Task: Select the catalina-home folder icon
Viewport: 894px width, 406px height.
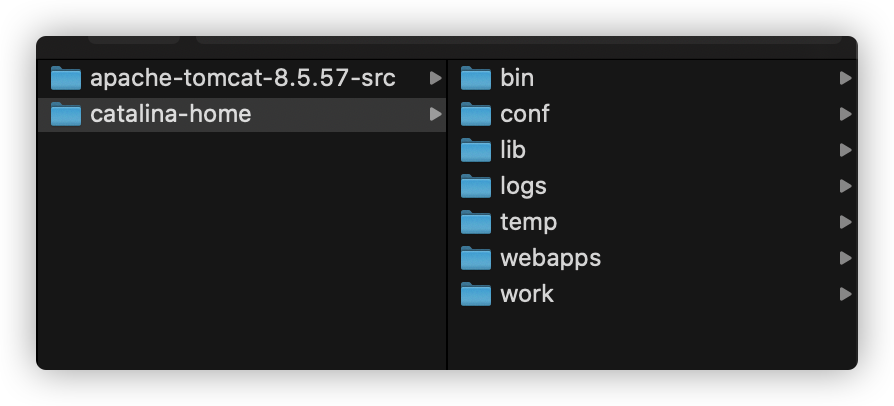Action: (x=66, y=114)
